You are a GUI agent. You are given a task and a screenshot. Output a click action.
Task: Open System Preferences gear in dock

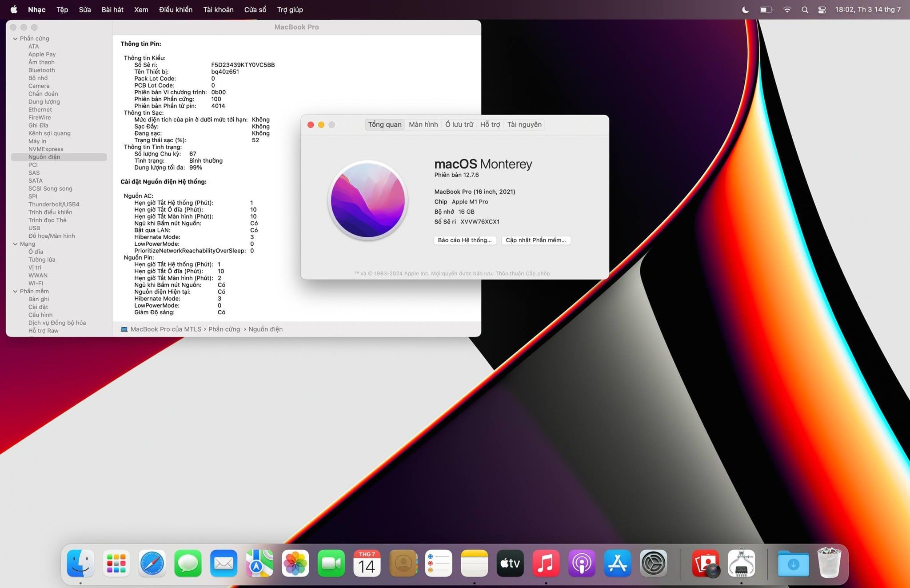point(653,563)
